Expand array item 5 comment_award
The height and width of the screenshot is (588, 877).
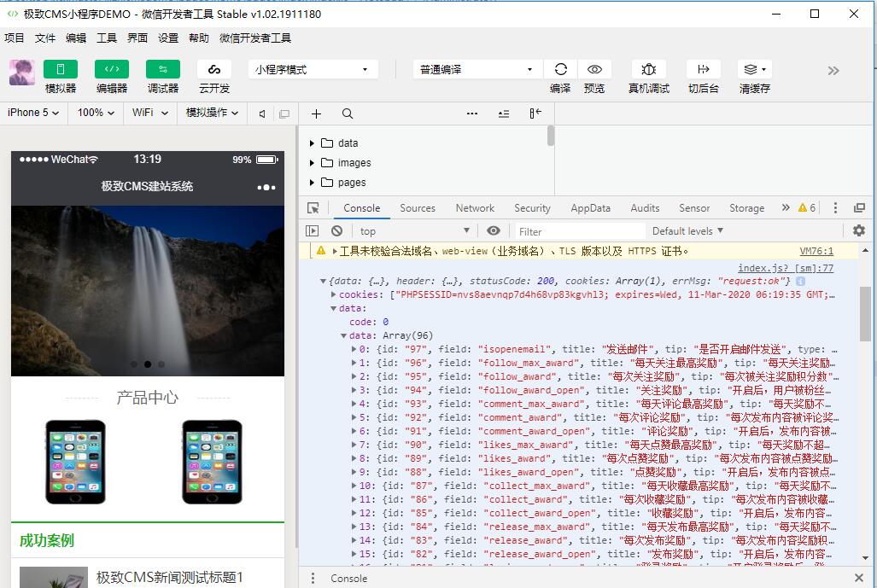(354, 417)
